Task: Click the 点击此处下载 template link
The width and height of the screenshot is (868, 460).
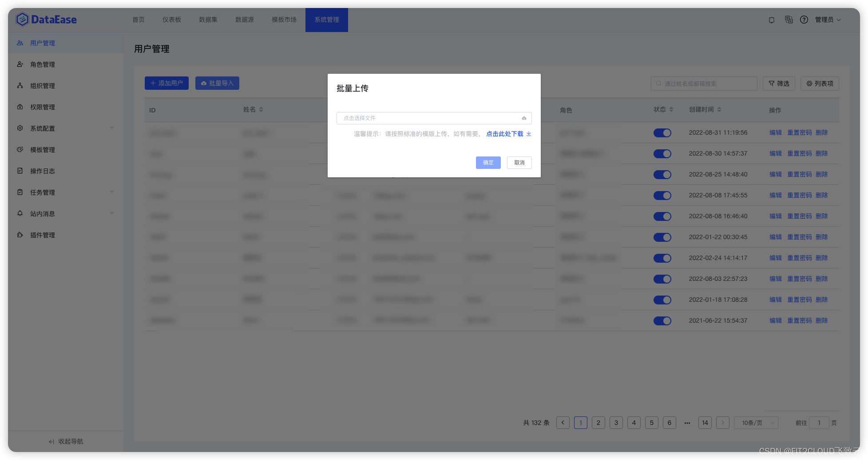Action: [x=505, y=134]
